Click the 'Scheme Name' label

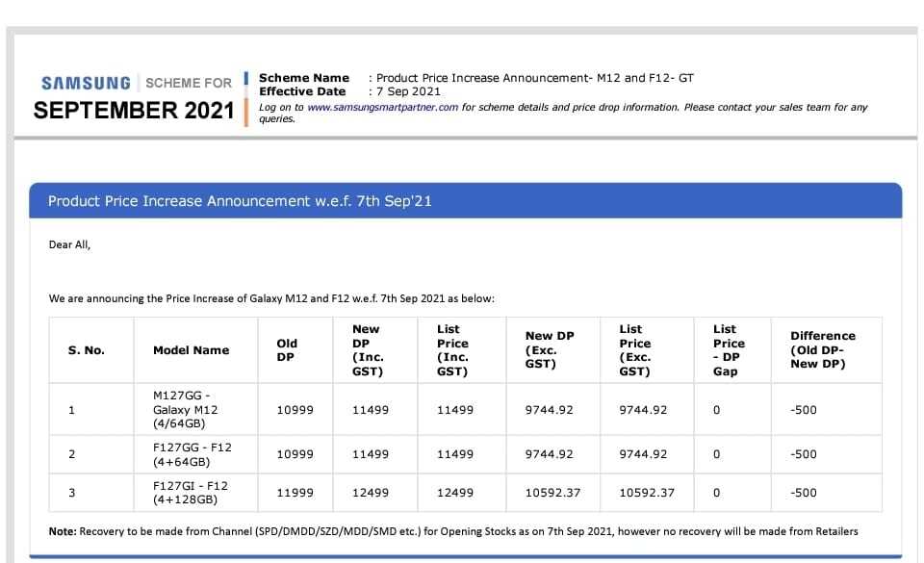tap(304, 78)
